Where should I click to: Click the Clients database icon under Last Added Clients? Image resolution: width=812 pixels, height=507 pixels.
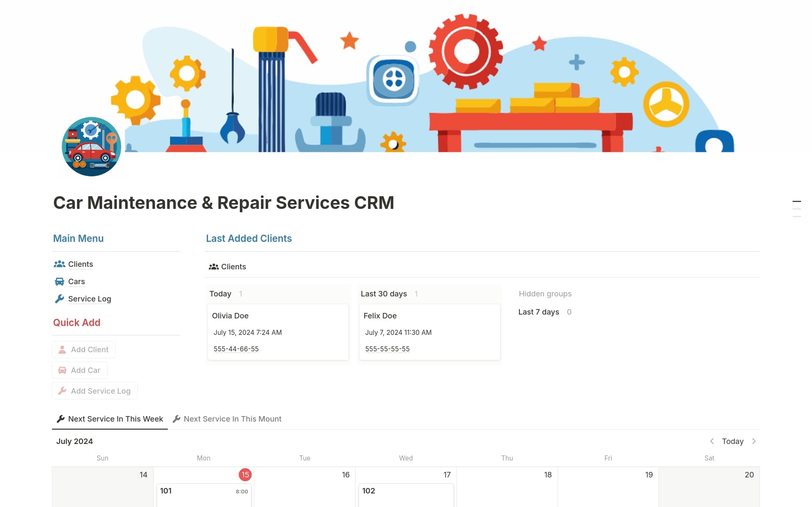(213, 266)
